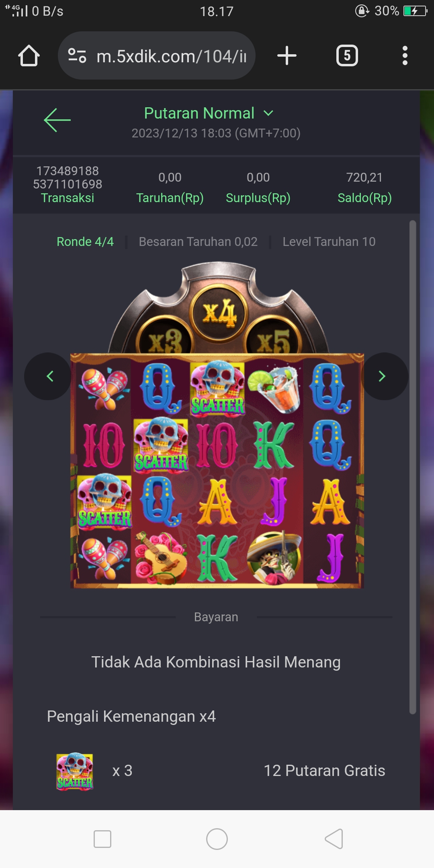This screenshot has height=868, width=434.
Task: Tap the Android home circle button
Action: 217,839
